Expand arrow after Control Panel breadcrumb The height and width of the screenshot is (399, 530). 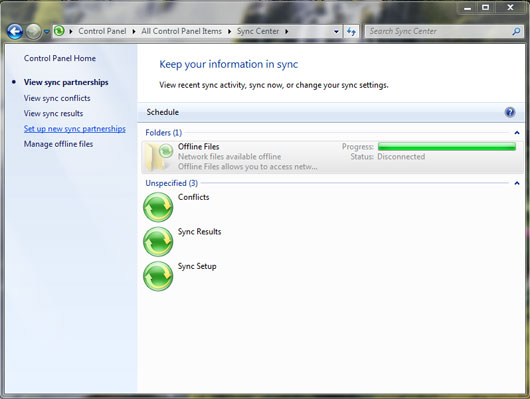134,31
